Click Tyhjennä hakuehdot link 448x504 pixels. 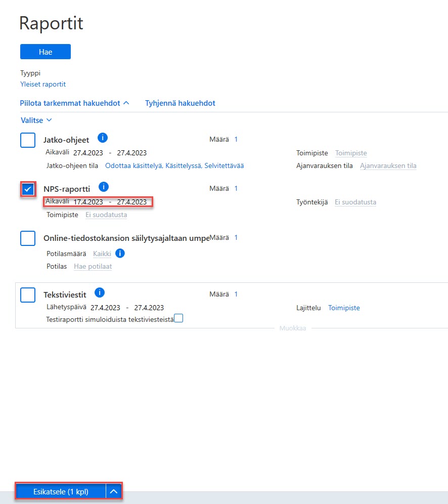coord(180,103)
